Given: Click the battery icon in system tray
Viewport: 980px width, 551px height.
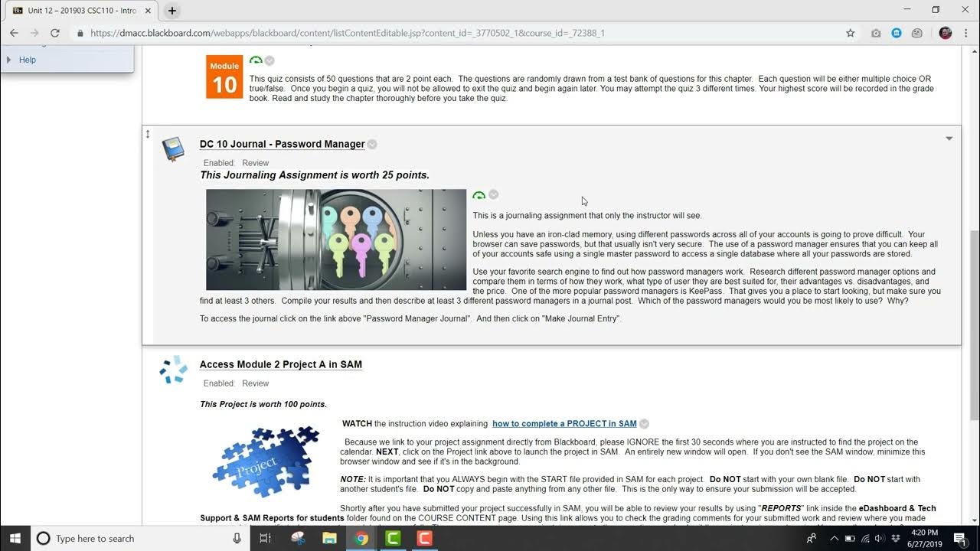Looking at the screenshot, I should (850, 539).
